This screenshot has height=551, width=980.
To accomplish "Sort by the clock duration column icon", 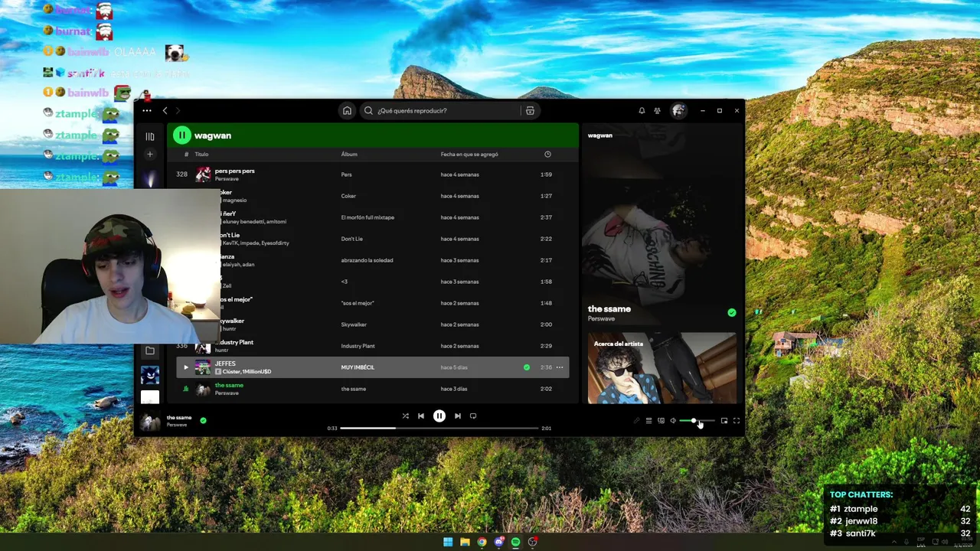I will (x=547, y=154).
